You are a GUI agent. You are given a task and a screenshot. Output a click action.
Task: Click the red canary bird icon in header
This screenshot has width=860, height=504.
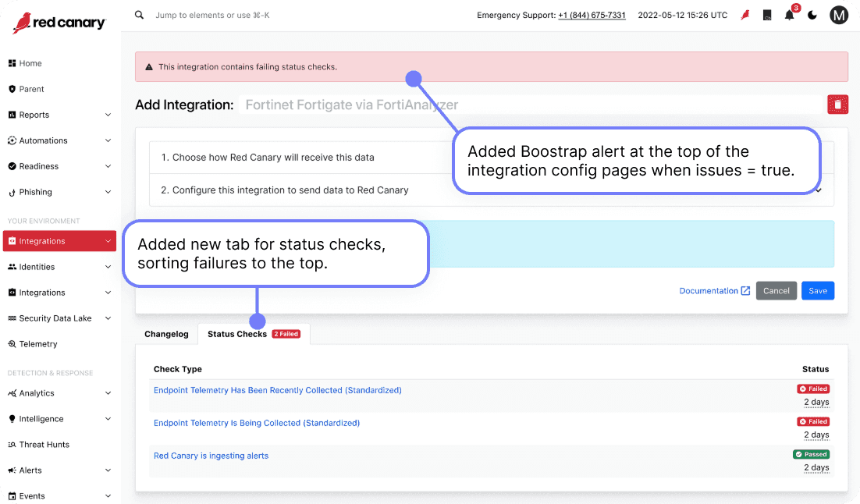click(x=745, y=16)
